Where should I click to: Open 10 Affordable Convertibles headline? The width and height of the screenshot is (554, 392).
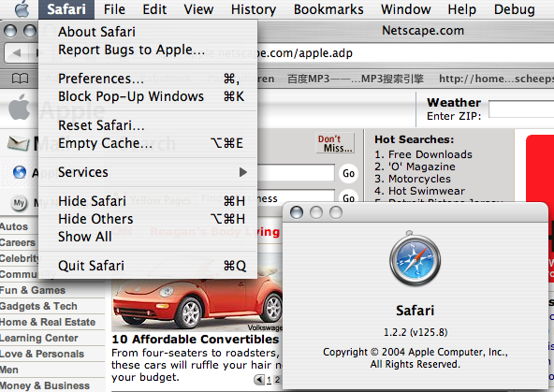(196, 340)
